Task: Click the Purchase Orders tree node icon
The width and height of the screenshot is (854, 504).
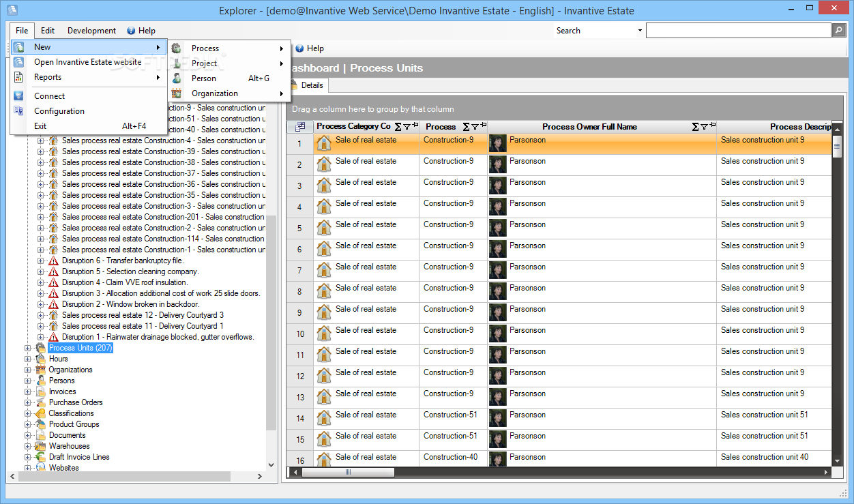Action: (40, 402)
